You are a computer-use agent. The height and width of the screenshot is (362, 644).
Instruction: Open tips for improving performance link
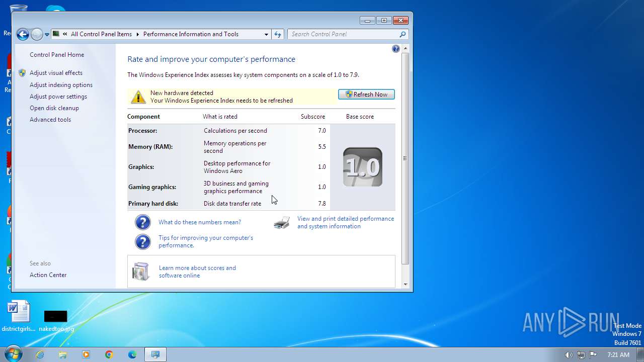206,241
